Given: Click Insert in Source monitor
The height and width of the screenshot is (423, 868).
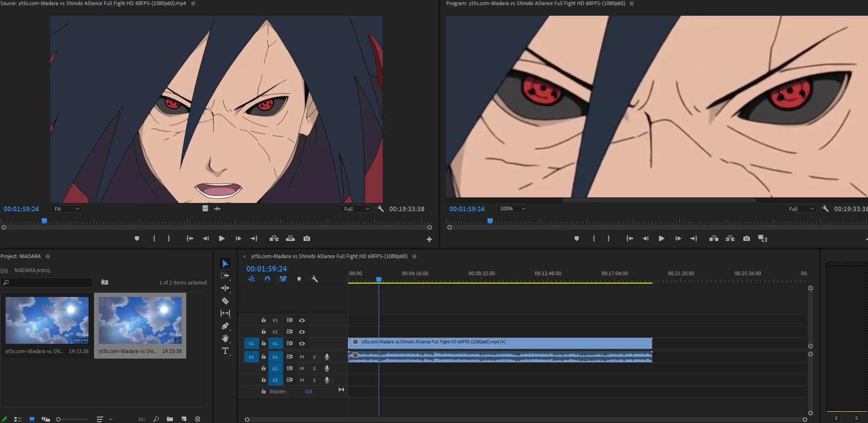Looking at the screenshot, I should 274,239.
